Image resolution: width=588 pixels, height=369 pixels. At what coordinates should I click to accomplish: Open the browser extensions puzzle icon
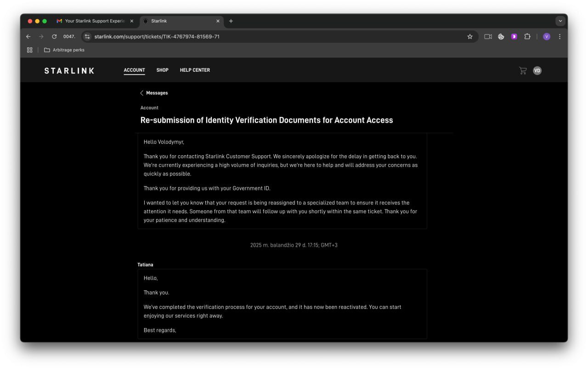click(527, 37)
